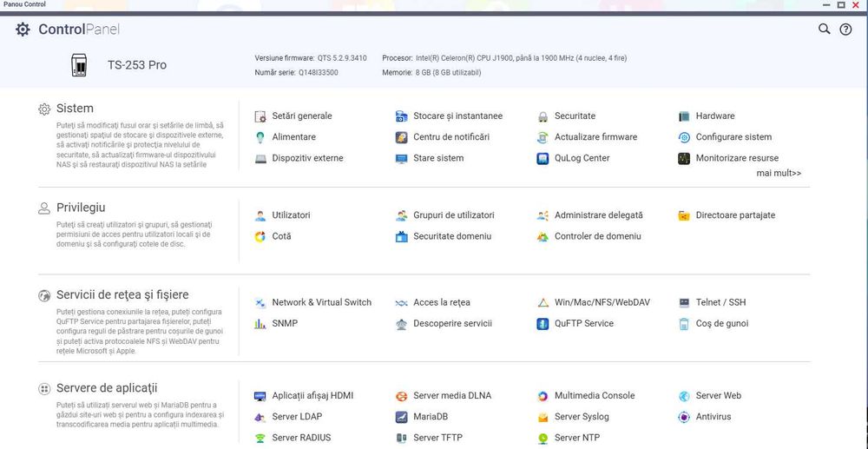The height and width of the screenshot is (449, 868).
Task: Click the Antivirus icon
Action: pyautogui.click(x=684, y=417)
